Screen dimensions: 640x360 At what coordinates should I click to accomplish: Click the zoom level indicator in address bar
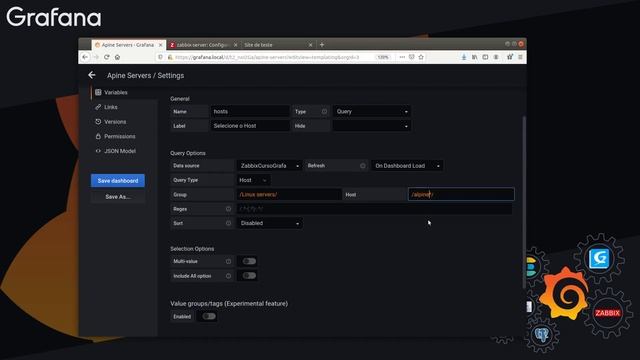coord(383,57)
